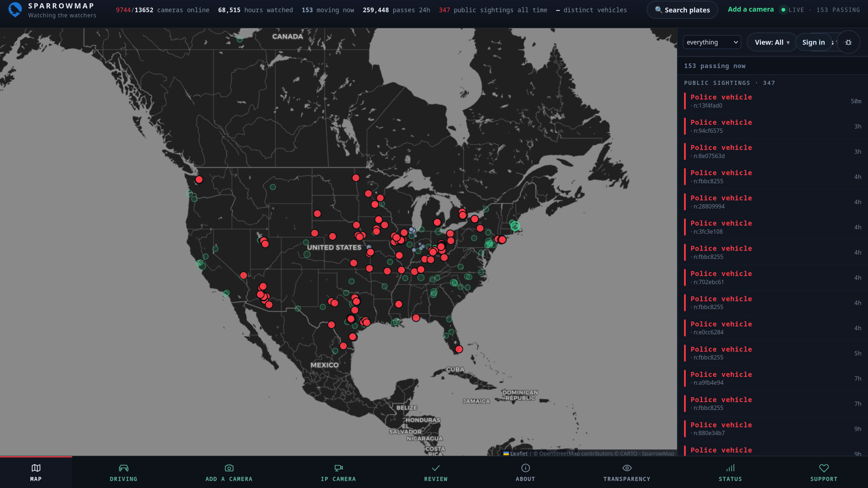Open the sighting n:e0cc6284

click(x=773, y=328)
